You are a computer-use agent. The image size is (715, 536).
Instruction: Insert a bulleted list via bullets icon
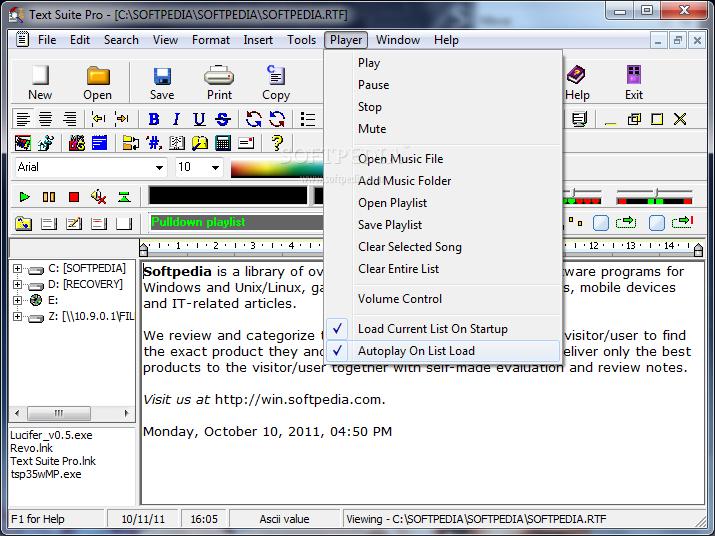pyautogui.click(x=308, y=119)
